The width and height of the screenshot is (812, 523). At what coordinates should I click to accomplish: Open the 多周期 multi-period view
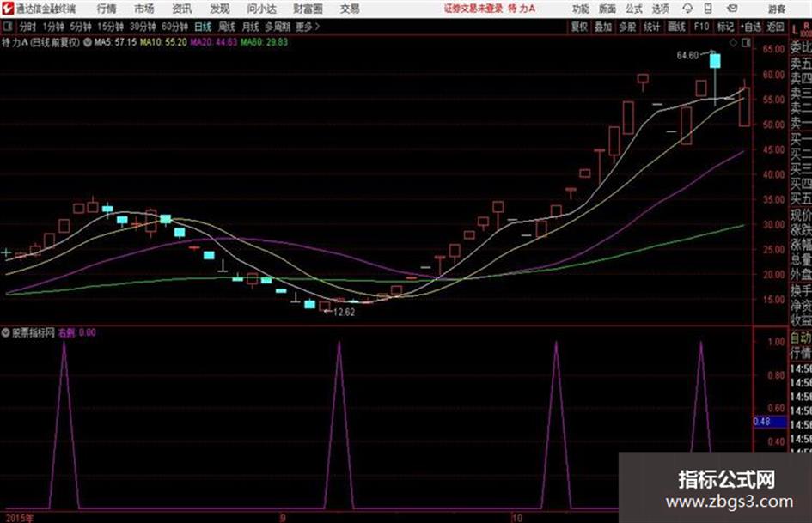point(278,27)
